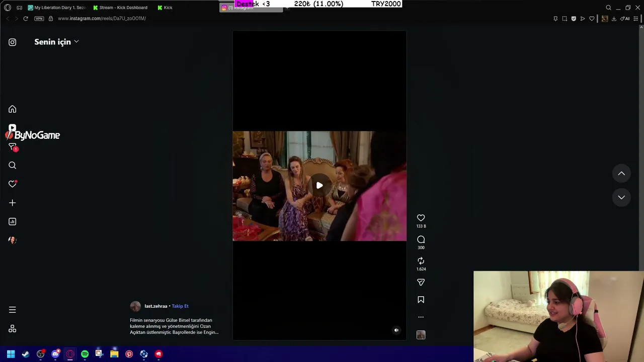Switch to the 'Kick' browser tab
This screenshot has width=644, height=362.
tap(165, 8)
